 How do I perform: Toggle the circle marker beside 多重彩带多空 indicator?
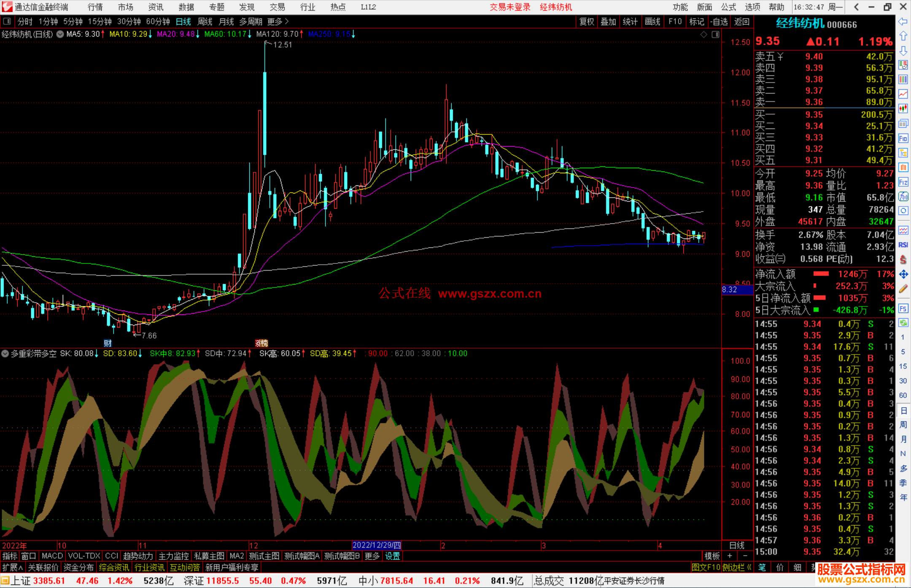point(5,354)
